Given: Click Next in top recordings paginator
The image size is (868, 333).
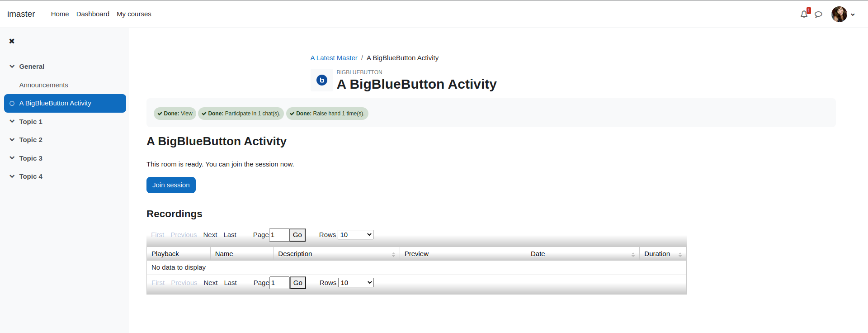Looking at the screenshot, I should (x=210, y=235).
